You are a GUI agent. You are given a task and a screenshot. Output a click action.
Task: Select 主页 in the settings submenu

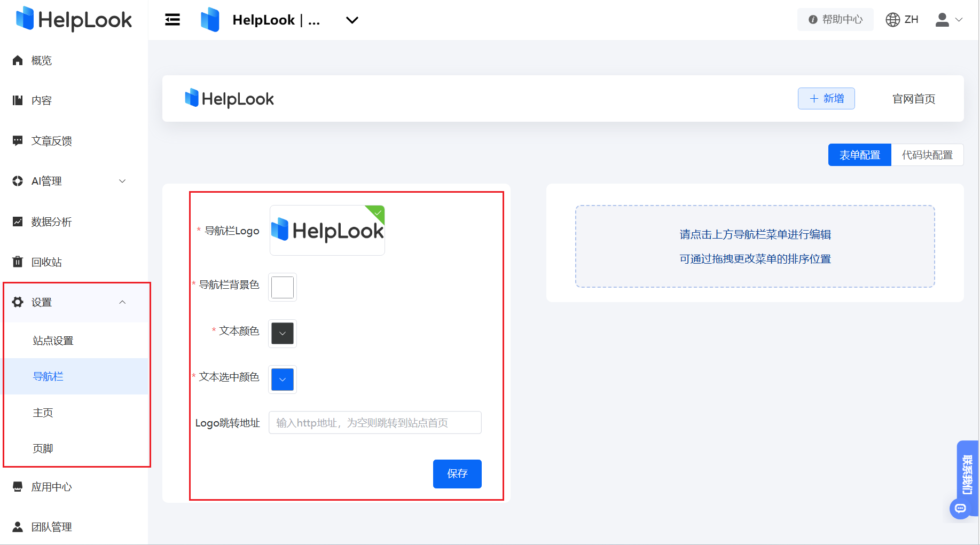43,412
